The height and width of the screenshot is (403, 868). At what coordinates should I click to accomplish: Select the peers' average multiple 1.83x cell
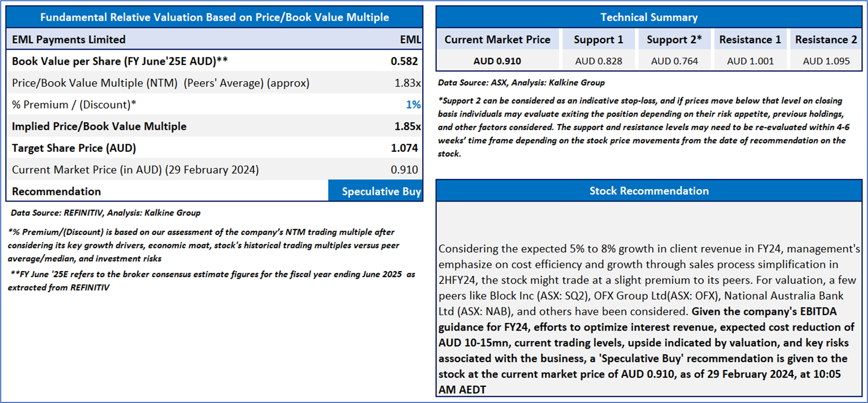click(407, 83)
